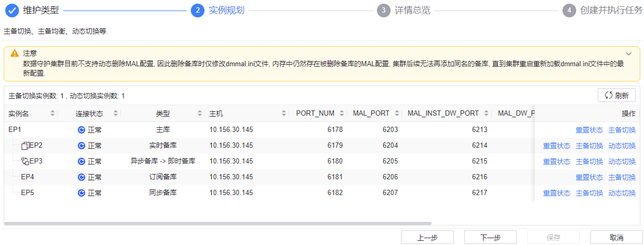Click the step 2 circle icon for 实例规划
Screen dimensions: 644x245
198,11
